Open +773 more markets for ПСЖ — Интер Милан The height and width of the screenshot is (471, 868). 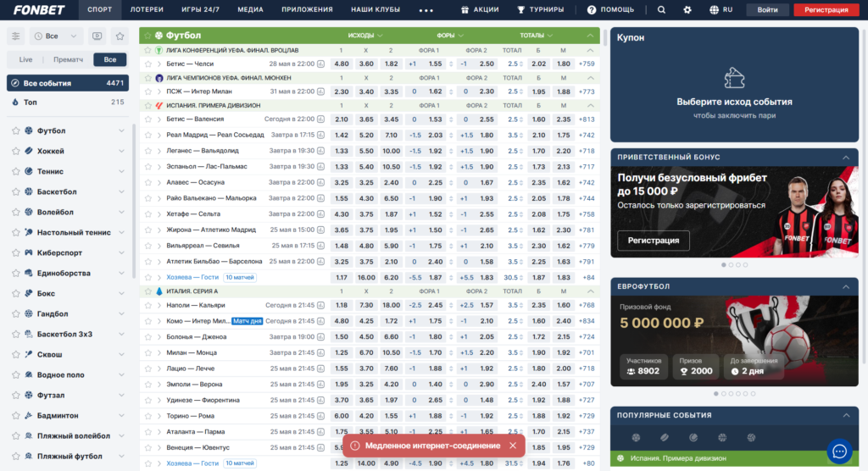point(587,91)
